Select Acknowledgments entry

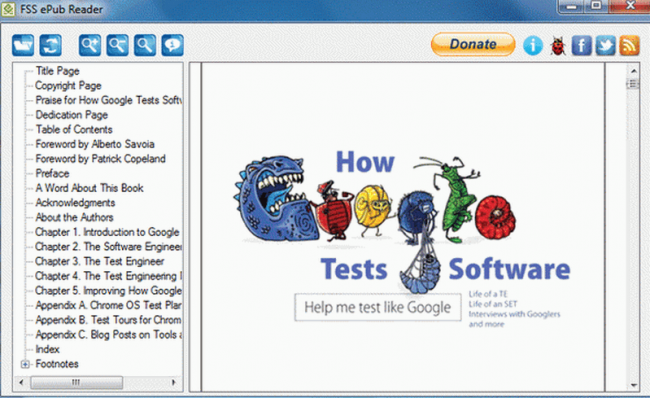pos(75,203)
